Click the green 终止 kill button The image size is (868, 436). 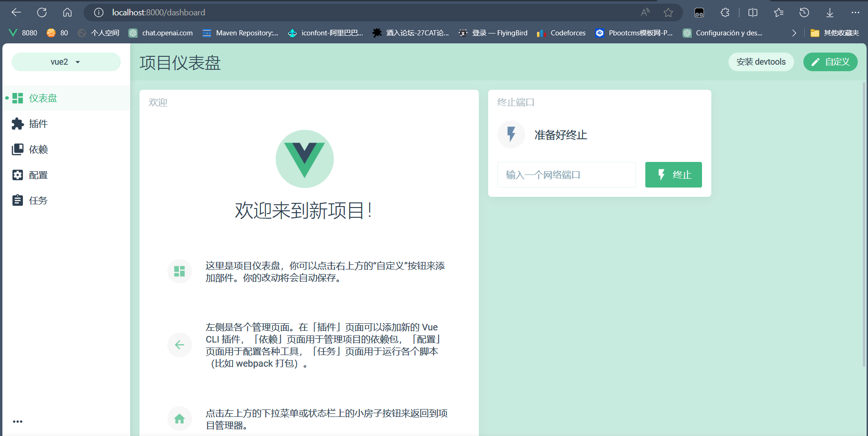click(x=673, y=175)
